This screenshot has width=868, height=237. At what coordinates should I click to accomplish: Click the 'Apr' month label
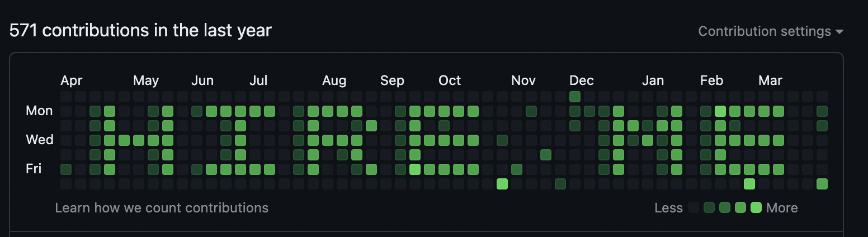coord(72,80)
